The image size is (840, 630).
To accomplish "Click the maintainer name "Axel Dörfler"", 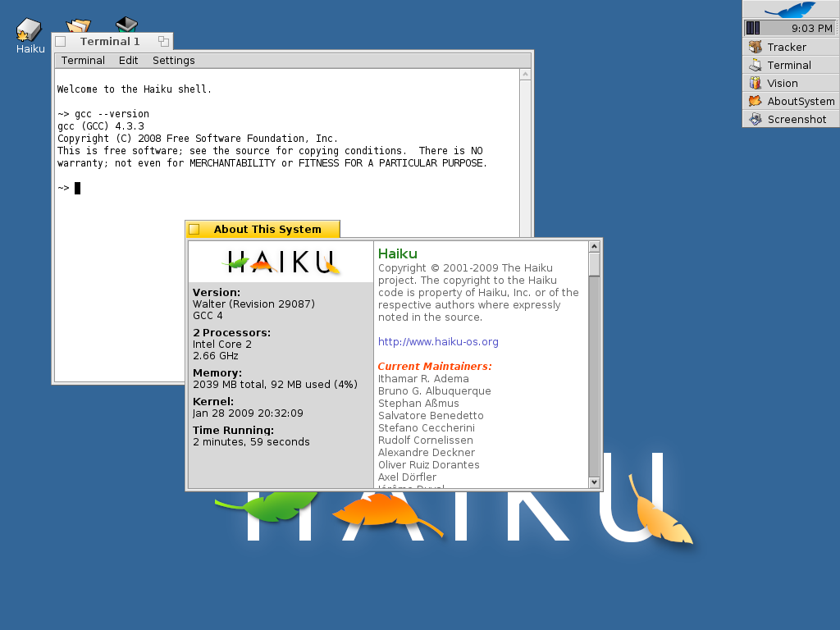I will pos(407,477).
